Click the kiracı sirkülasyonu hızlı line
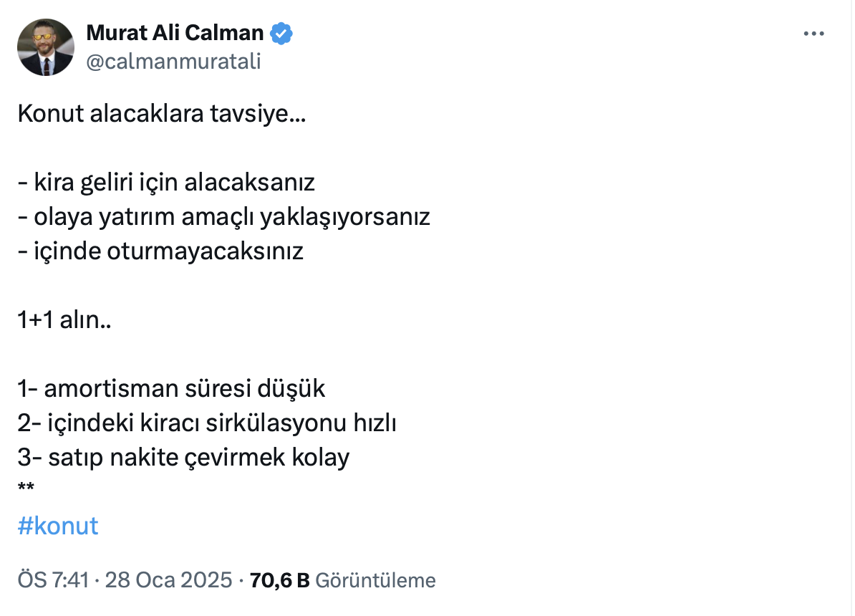 pos(208,423)
